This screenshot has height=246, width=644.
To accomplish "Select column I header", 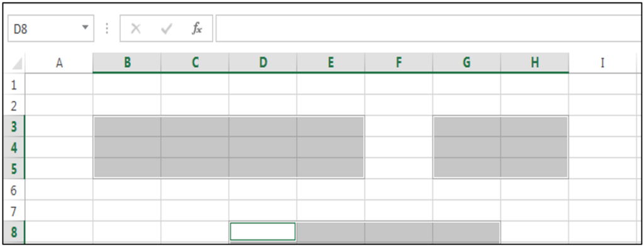I will pos(602,63).
